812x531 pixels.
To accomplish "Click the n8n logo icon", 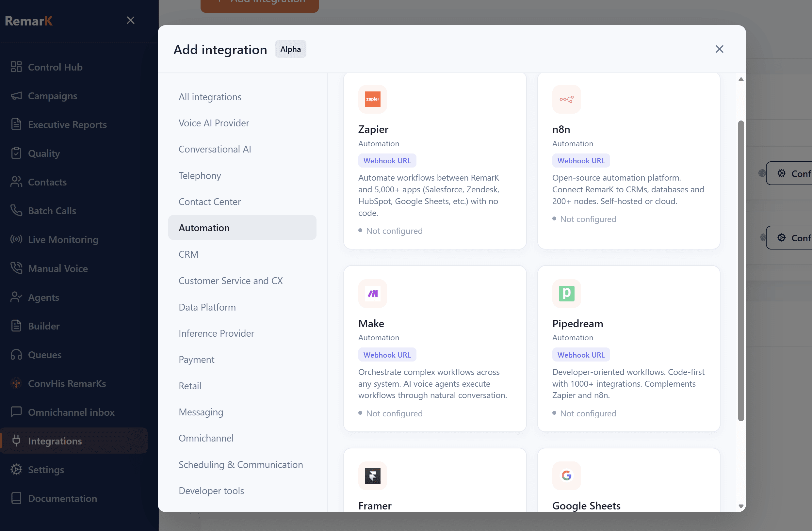I will [x=566, y=99].
